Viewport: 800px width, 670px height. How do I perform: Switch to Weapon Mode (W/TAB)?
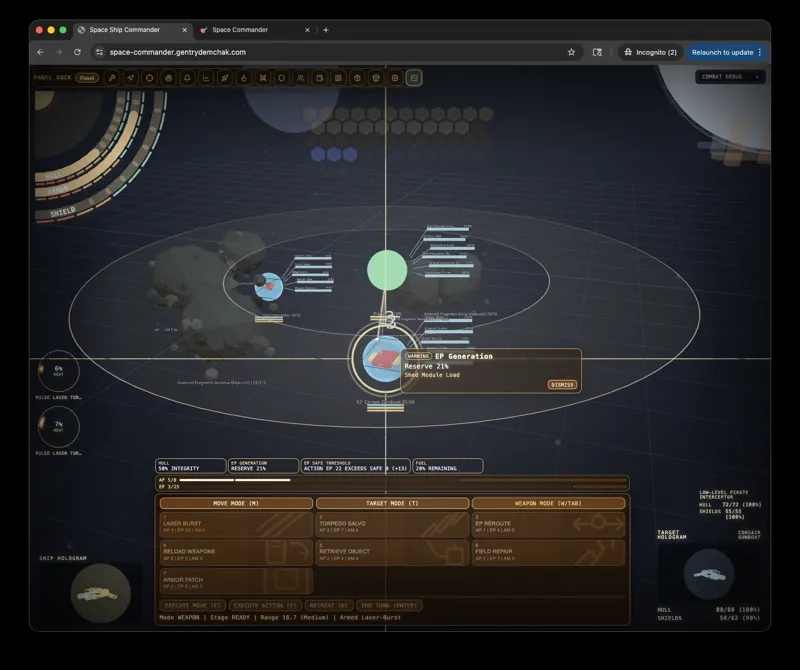[548, 503]
